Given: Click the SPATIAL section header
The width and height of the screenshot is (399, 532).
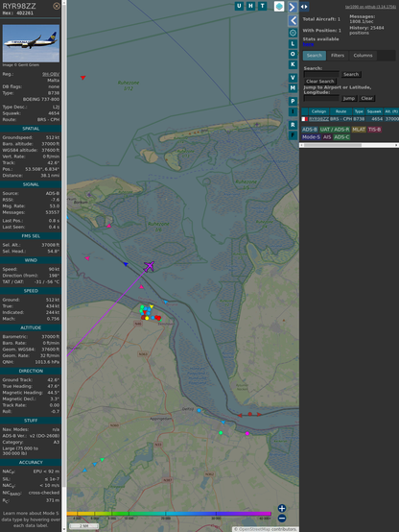Looking at the screenshot, I should coord(31,129).
